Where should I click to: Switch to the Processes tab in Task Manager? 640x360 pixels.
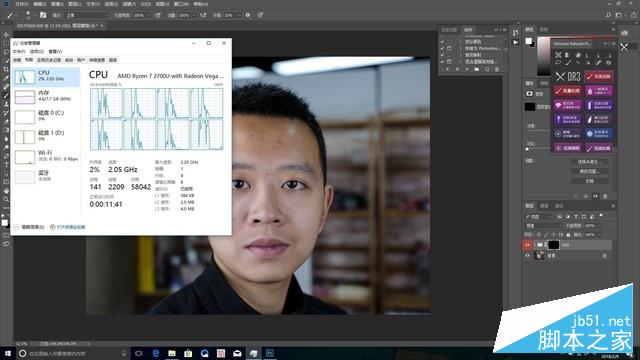tap(17, 60)
